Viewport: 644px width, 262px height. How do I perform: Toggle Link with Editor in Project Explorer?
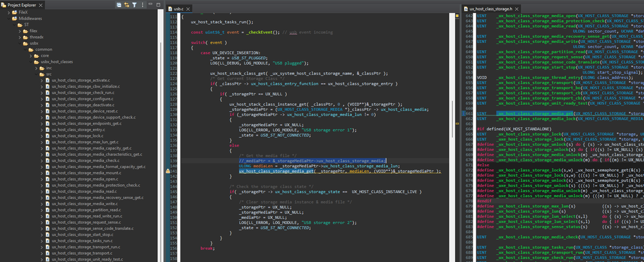126,5
